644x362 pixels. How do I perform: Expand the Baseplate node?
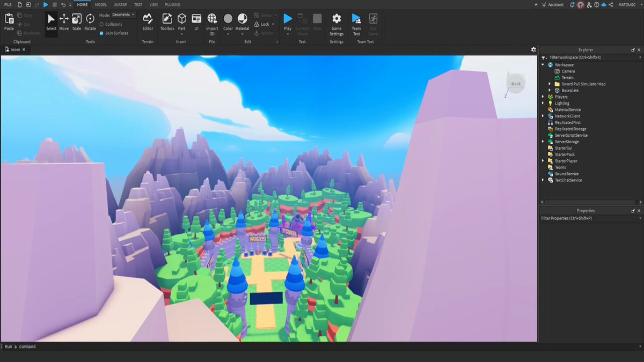tap(550, 90)
